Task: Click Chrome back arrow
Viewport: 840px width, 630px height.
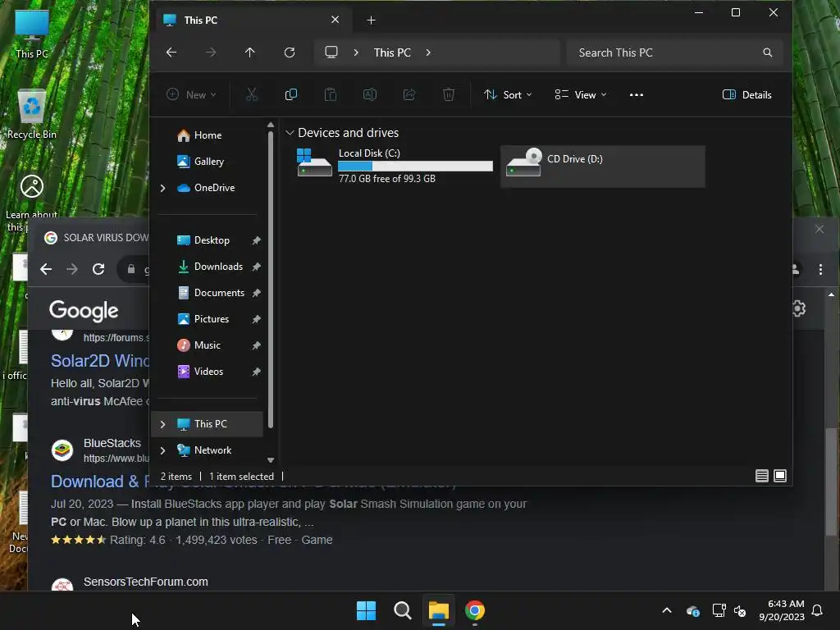Action: 46,269
